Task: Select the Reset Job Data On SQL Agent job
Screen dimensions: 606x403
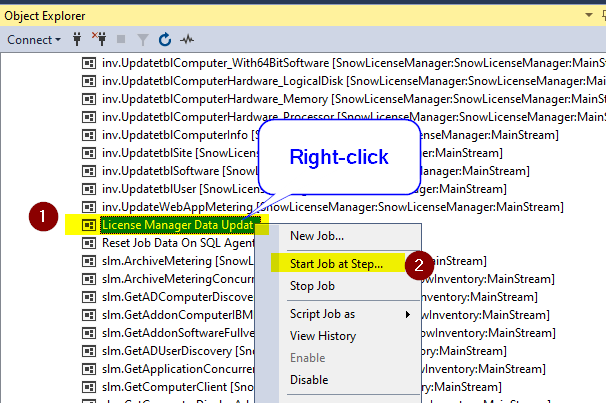Action: pos(178,243)
